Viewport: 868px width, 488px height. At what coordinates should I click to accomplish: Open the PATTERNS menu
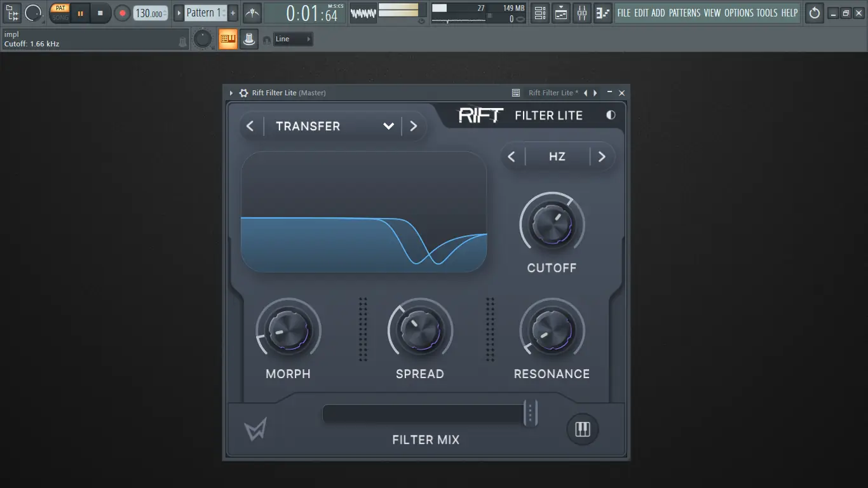[685, 13]
